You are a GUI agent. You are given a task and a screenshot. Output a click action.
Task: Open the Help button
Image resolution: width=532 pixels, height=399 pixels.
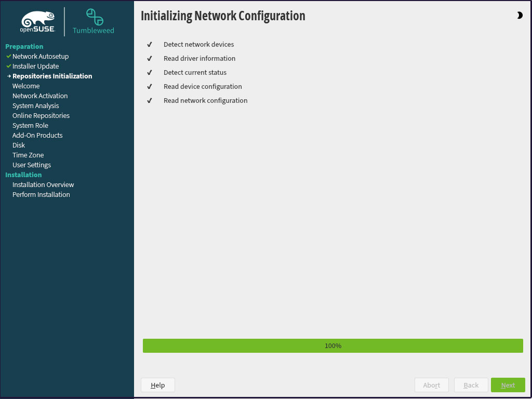[x=158, y=385]
